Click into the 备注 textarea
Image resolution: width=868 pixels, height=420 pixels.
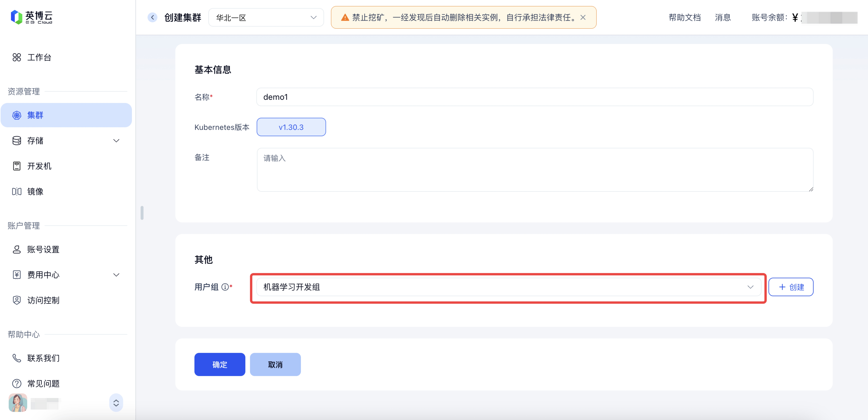click(x=535, y=170)
